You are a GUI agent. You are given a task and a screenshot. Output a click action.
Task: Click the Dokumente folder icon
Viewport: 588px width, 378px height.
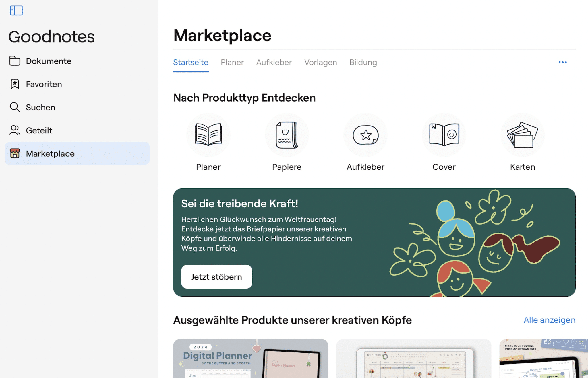pyautogui.click(x=15, y=61)
